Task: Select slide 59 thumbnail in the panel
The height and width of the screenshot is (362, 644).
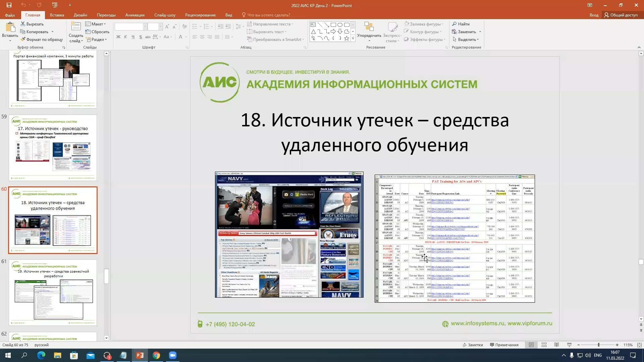Action: [53, 148]
